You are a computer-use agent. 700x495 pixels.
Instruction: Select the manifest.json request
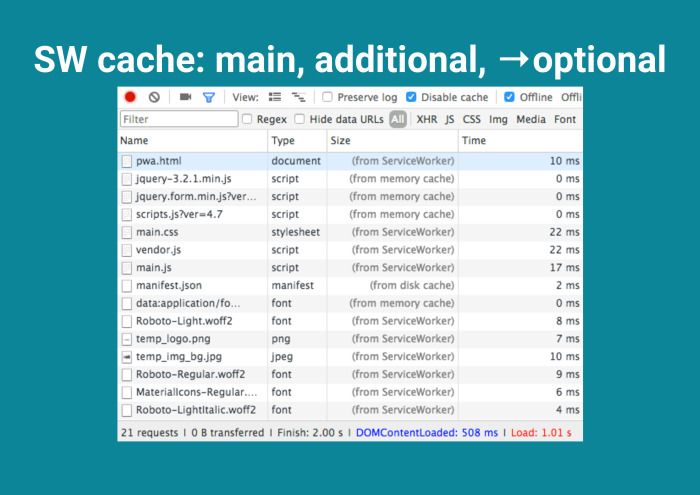(x=350, y=286)
